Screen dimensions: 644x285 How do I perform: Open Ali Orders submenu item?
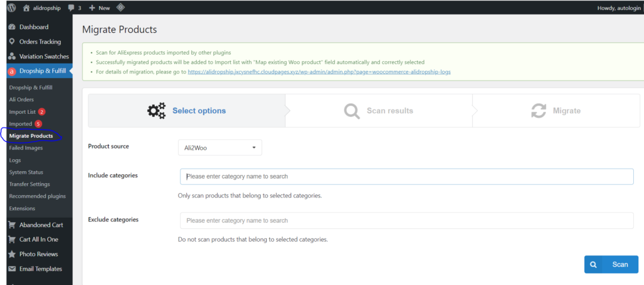coord(21,99)
